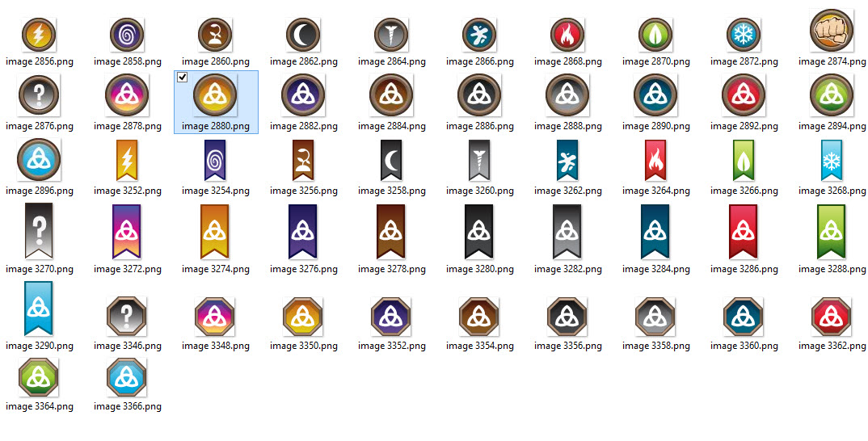Choose the black trinity badge image 2886.png
This screenshot has height=441, width=868.
tap(478, 95)
